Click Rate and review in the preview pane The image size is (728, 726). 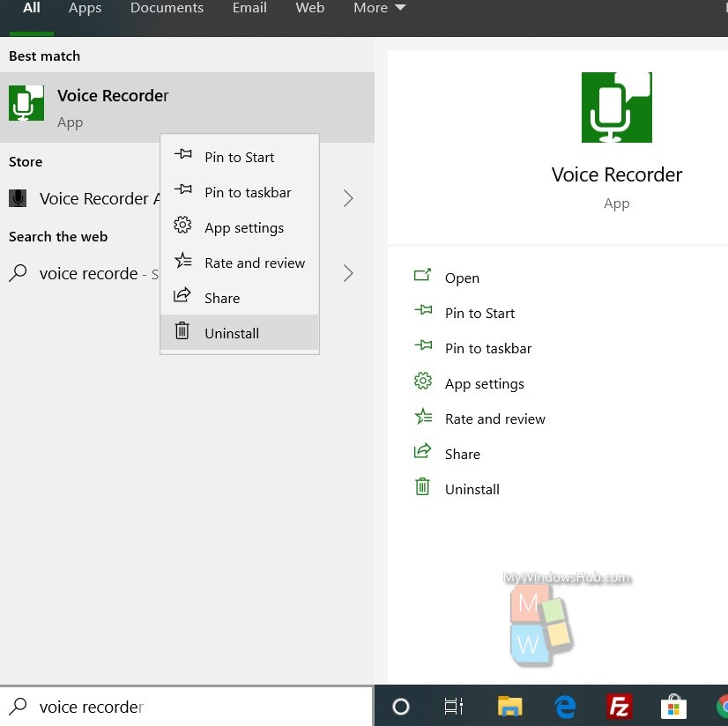point(495,419)
